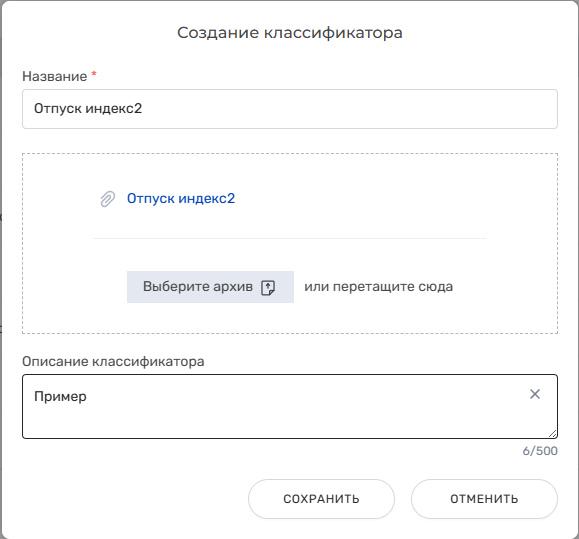The width and height of the screenshot is (579, 539).
Task: Clear description with the X icon
Action: [535, 394]
